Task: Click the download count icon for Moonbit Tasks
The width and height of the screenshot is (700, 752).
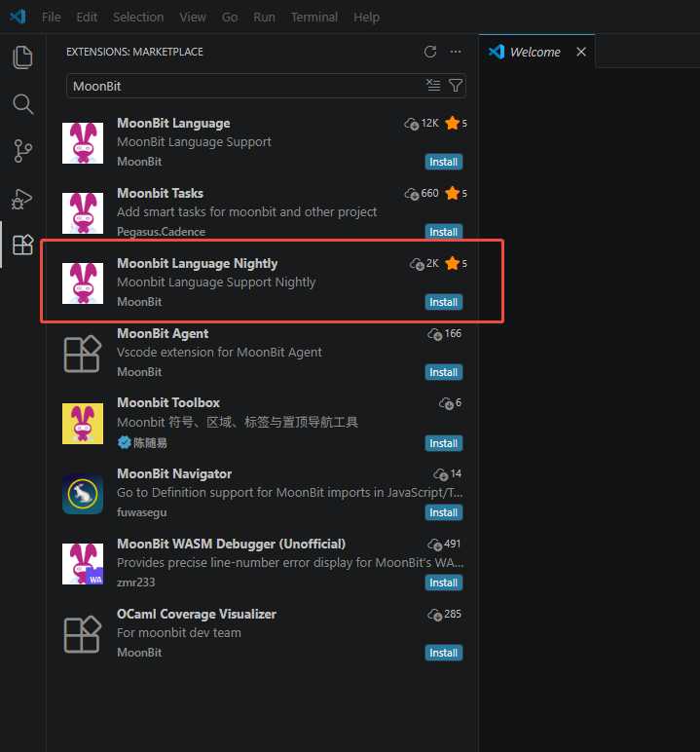Action: coord(412,194)
